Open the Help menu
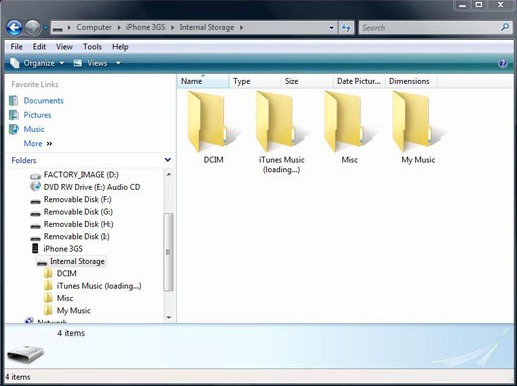Image resolution: width=517 pixels, height=386 pixels. (x=120, y=47)
